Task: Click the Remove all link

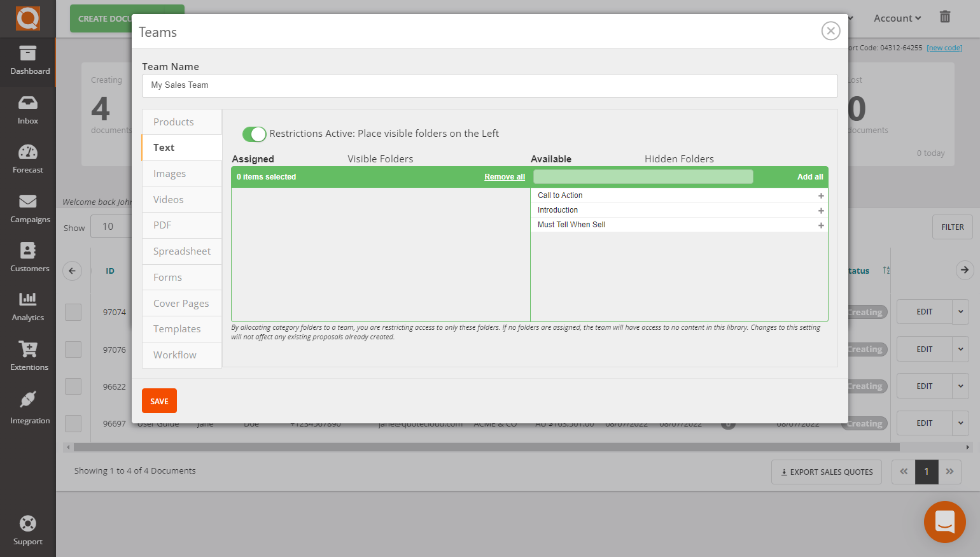Action: [x=505, y=176]
